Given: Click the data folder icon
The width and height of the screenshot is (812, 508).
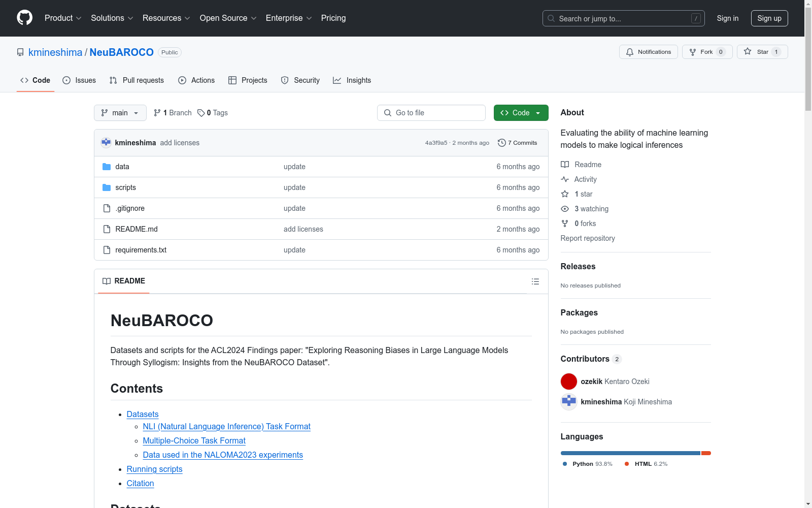Looking at the screenshot, I should 107,167.
